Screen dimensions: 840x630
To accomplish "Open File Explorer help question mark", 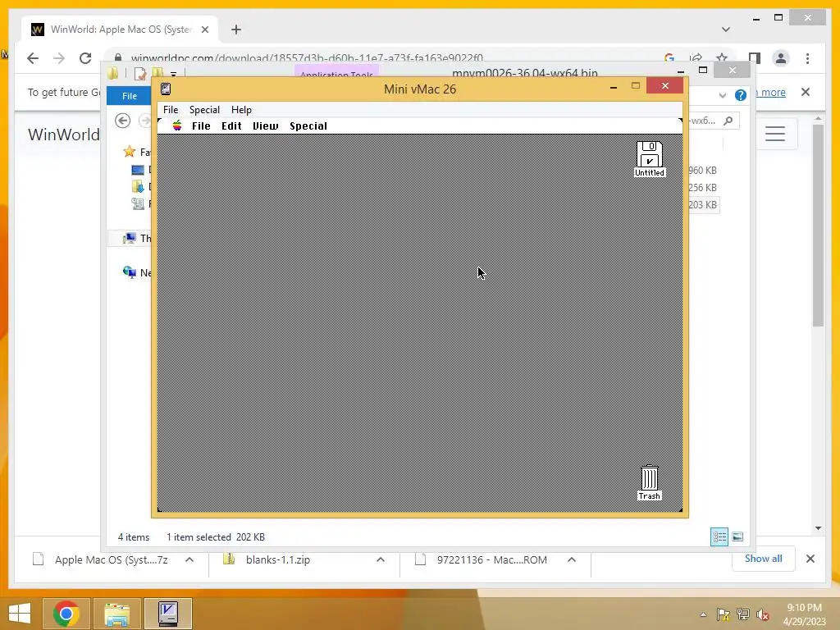I will (x=741, y=95).
